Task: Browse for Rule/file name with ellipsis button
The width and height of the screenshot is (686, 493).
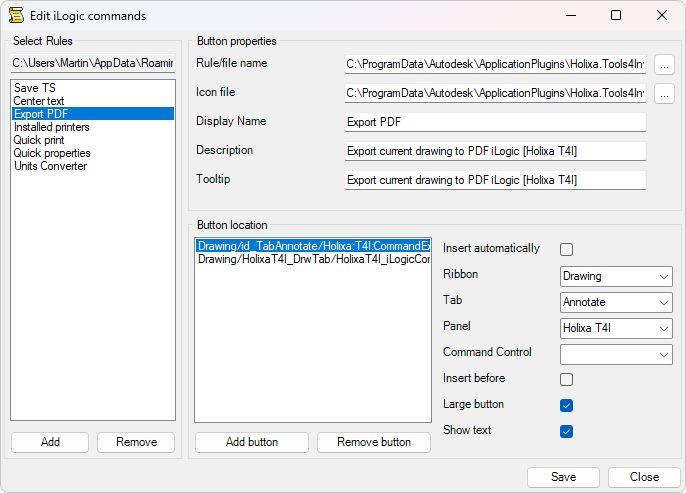Action: pos(665,64)
